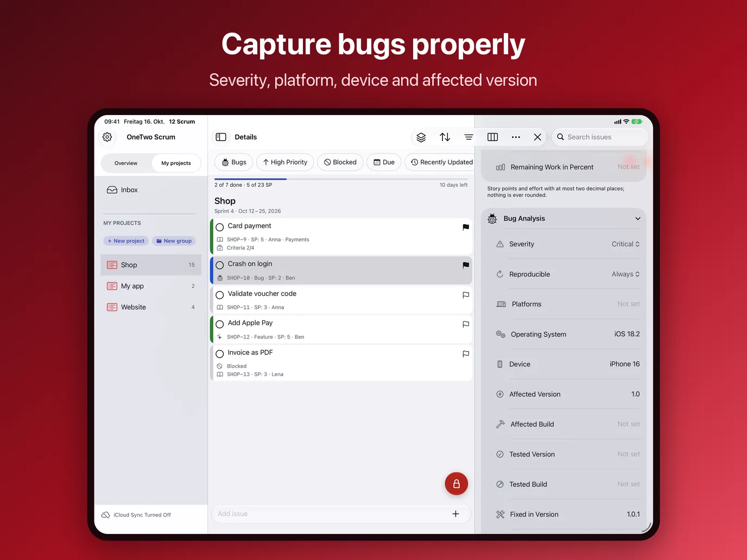
Task: Open the Severity Critical dropdown
Action: pyautogui.click(x=625, y=244)
